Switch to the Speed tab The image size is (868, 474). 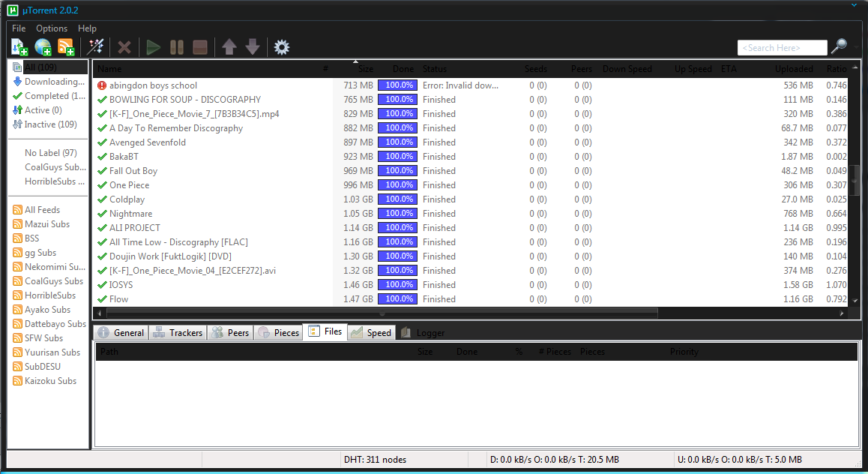click(x=372, y=332)
